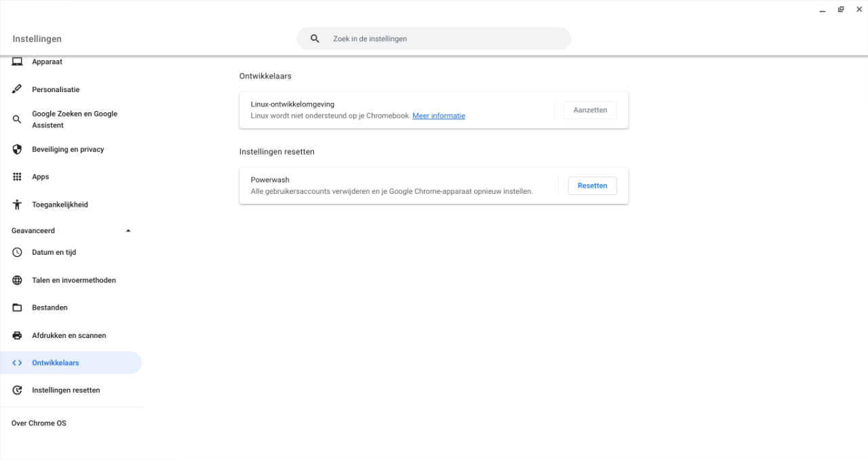This screenshot has width=868, height=460.
Task: Click the Toegankelijkheid accessibility icon
Action: (x=17, y=204)
